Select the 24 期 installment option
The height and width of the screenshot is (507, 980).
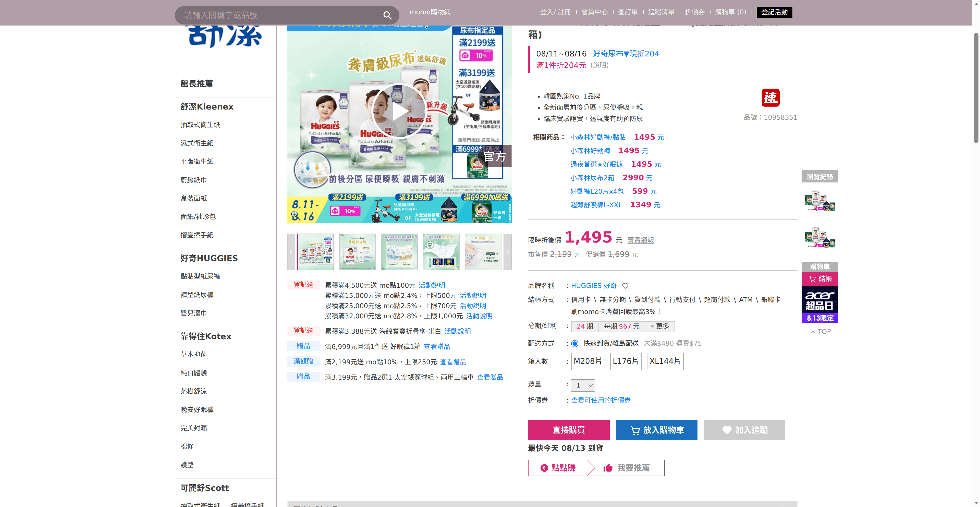coord(585,326)
